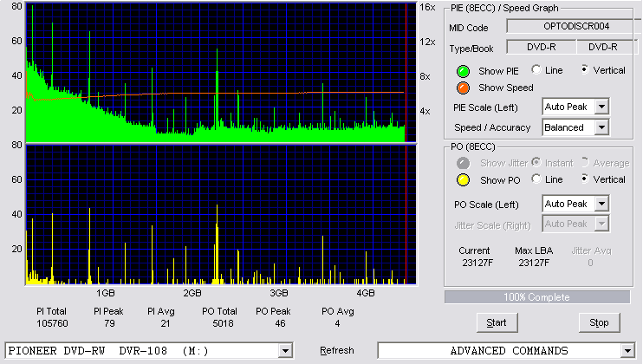Toggle the yellow Show PO indicator
Screen dimensions: 643x364
(463, 180)
